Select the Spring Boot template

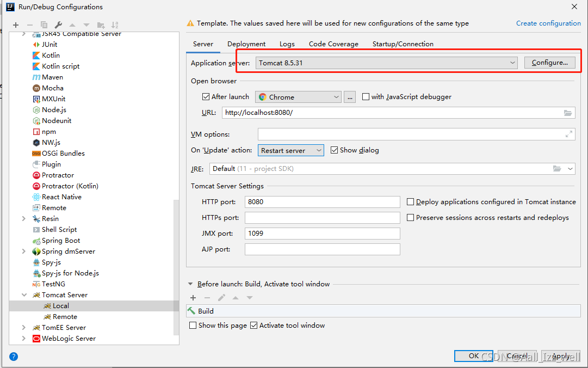[x=61, y=240]
